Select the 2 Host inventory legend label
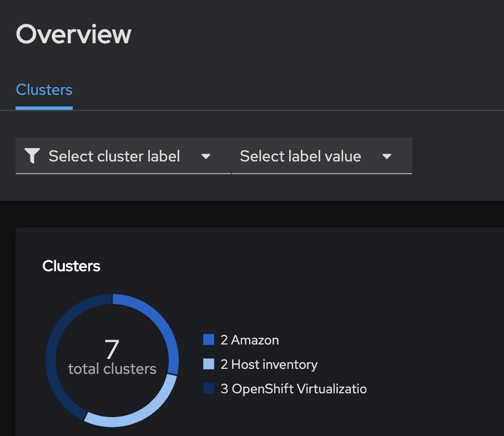The width and height of the screenshot is (504, 436). pyautogui.click(x=269, y=364)
